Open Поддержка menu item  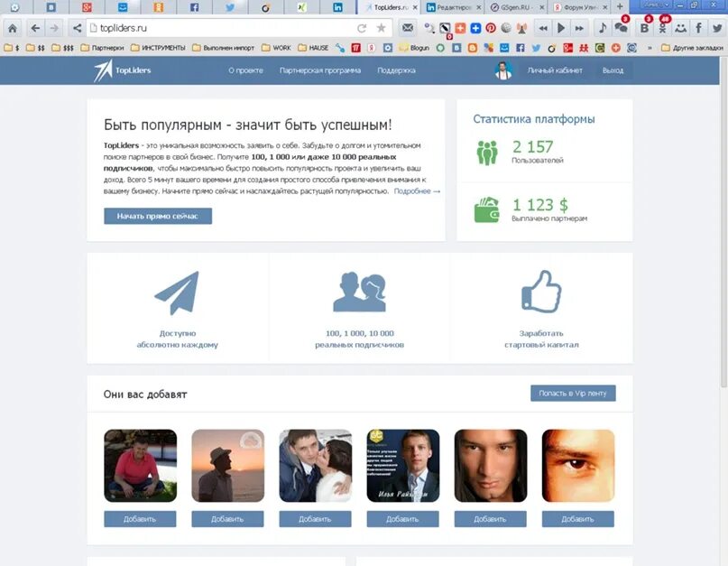[396, 70]
